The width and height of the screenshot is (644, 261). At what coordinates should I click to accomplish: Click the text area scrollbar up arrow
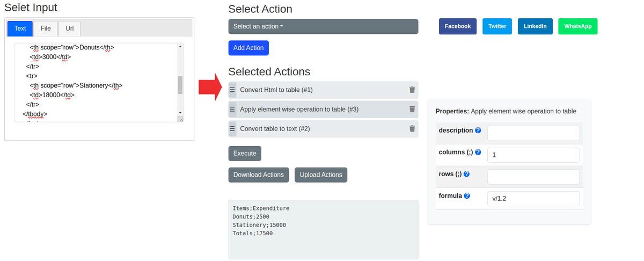(180, 47)
